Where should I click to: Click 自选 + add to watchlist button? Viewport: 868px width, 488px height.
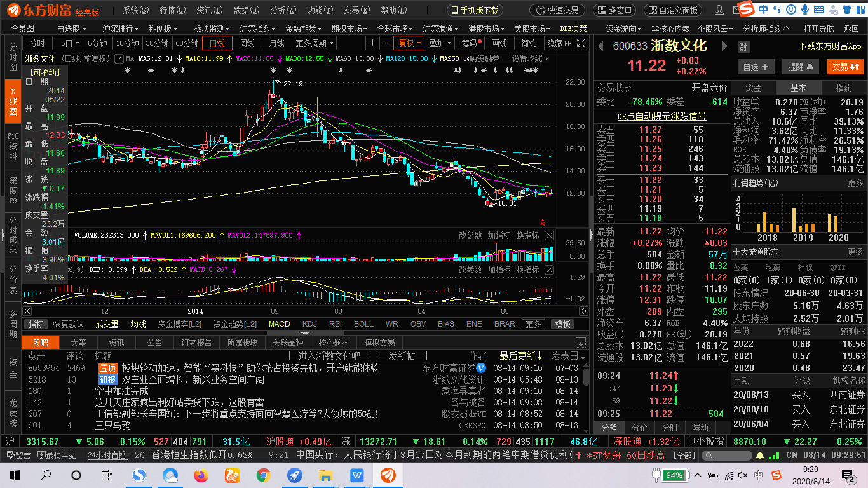tap(756, 66)
